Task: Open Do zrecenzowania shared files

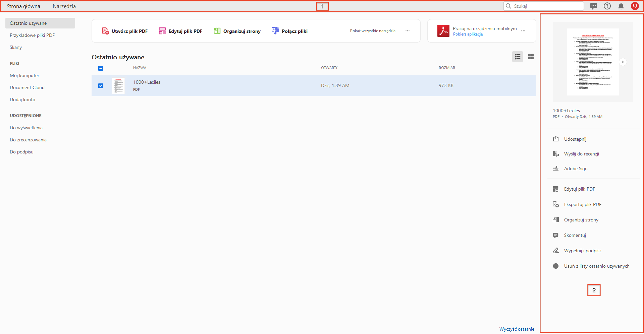Action: (28, 140)
